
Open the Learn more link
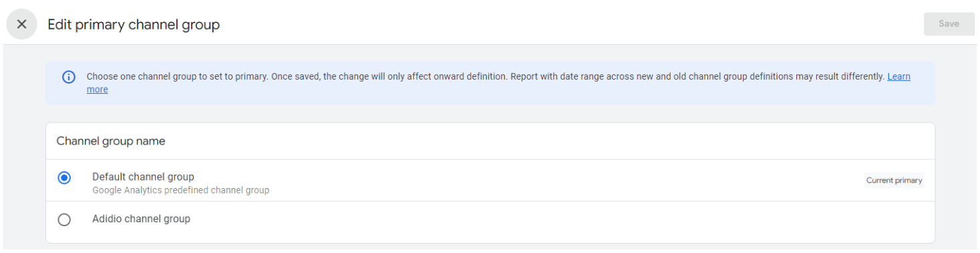coord(899,76)
